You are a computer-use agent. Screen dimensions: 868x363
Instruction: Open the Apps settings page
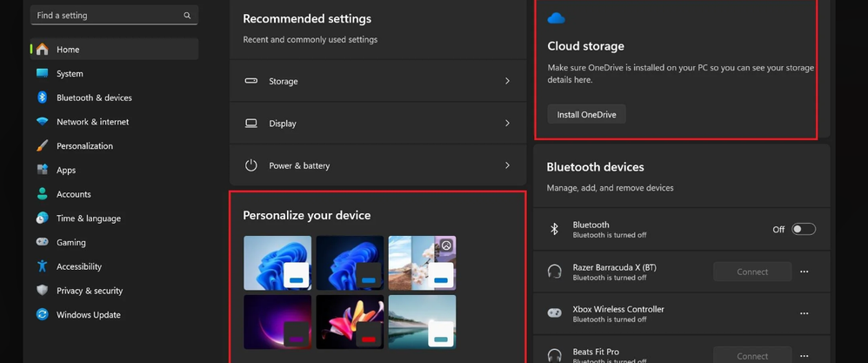(x=114, y=170)
